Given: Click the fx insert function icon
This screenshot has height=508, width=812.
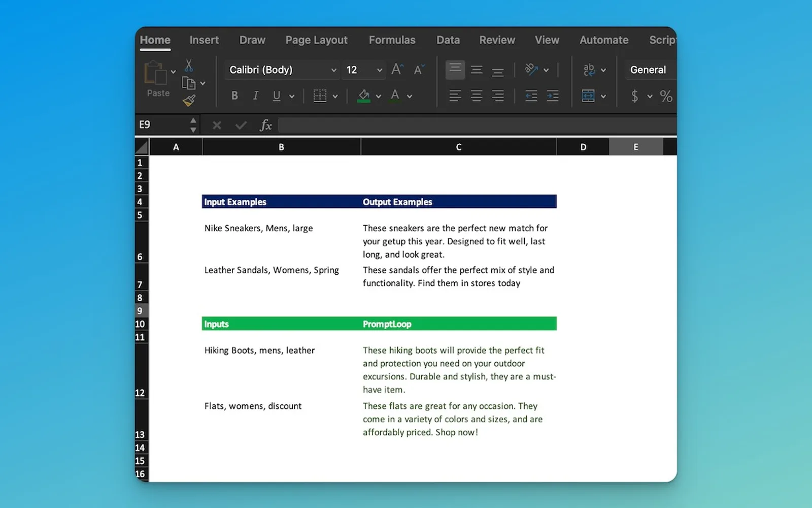Looking at the screenshot, I should [x=265, y=125].
